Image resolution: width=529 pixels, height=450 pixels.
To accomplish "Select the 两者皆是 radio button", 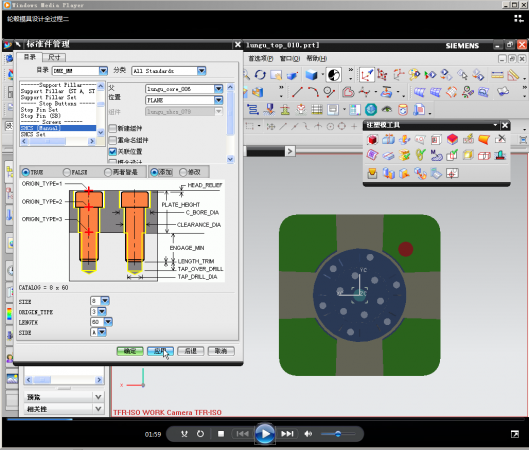I will click(x=108, y=172).
